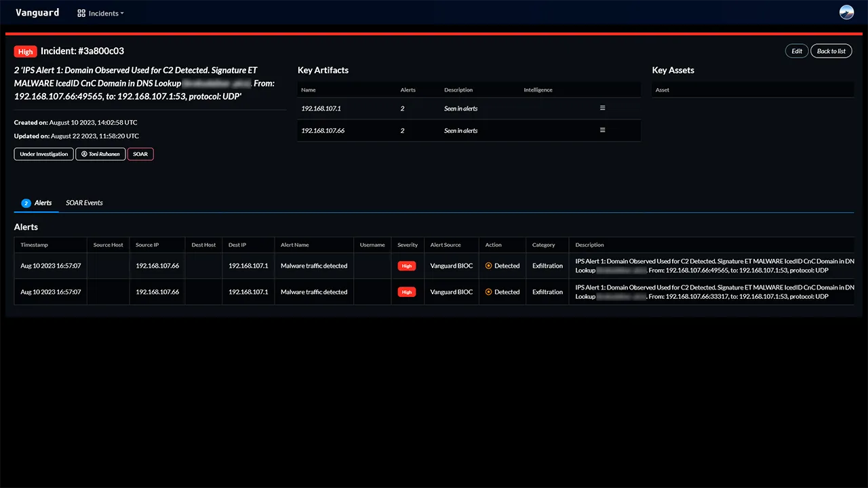Image resolution: width=868 pixels, height=488 pixels.
Task: Click the Updated on date line
Action: (77, 136)
